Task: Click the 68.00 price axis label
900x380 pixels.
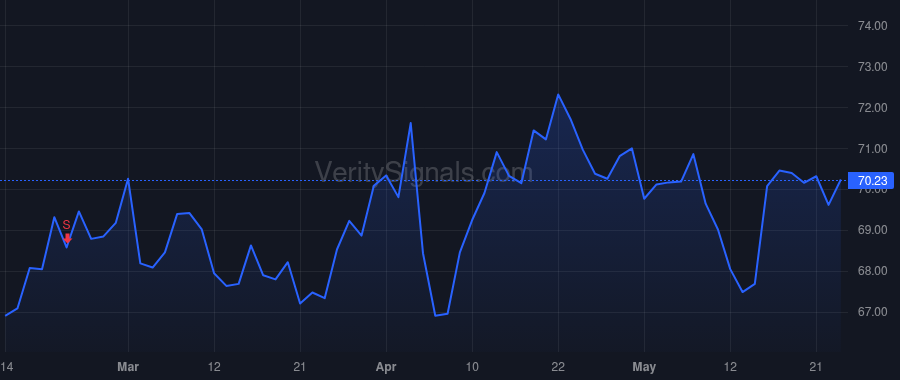Action: [872, 271]
